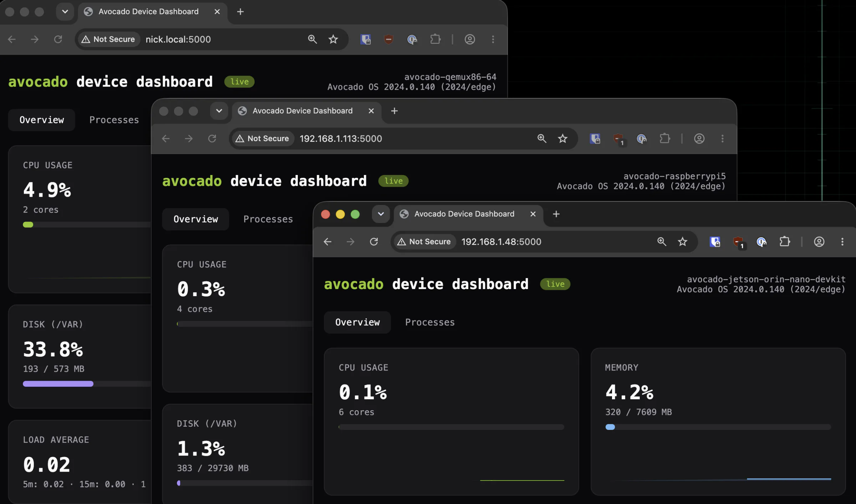Click Not Secure chip in the 192.168.1.113 window
This screenshot has height=504, width=856.
point(263,138)
